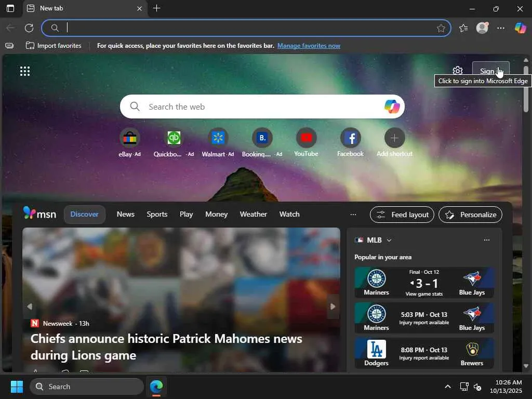Click the Edge icon in taskbar
This screenshot has height=399, width=532.
[156, 387]
